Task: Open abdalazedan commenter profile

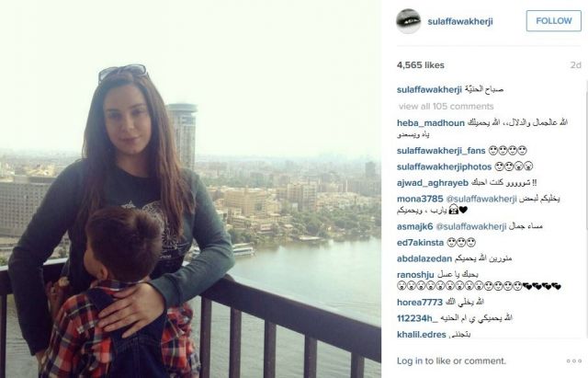Action: point(424,258)
